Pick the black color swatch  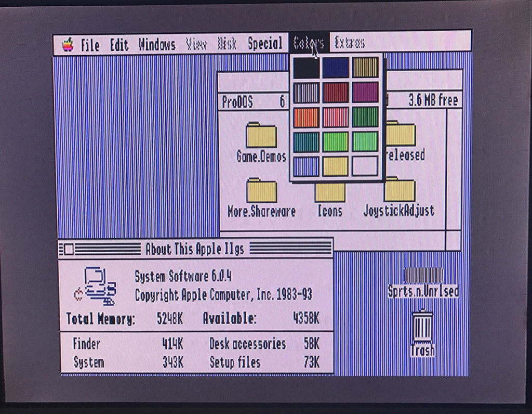[x=306, y=68]
